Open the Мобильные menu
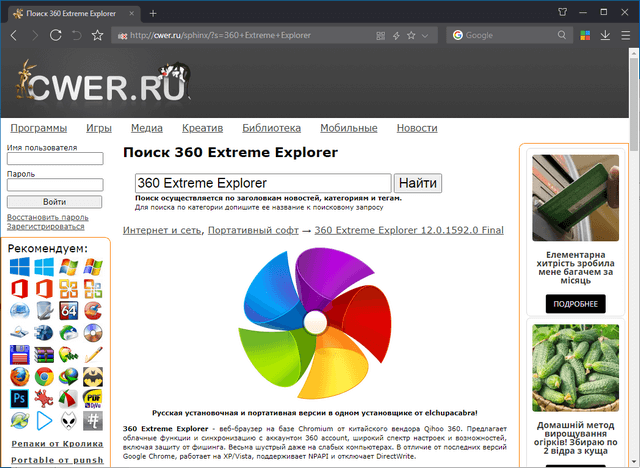 click(x=349, y=128)
